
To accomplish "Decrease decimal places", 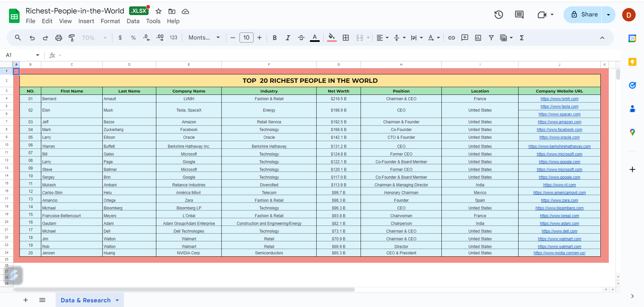I will pyautogui.click(x=147, y=38).
